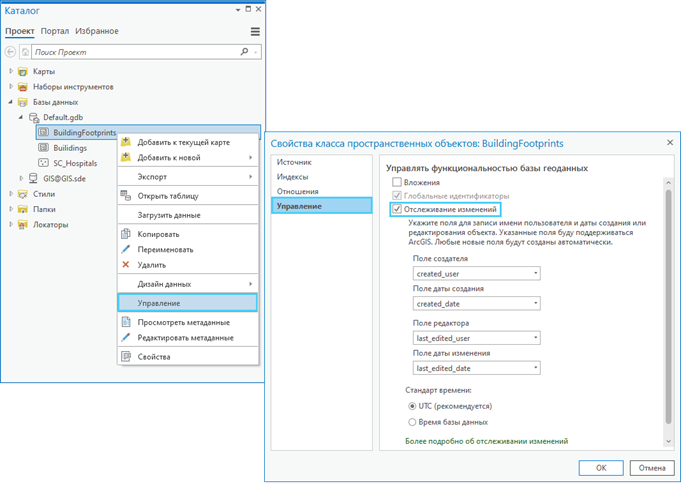The width and height of the screenshot is (681, 484).
Task: Click the Наборы инструментов toolbox icon
Action: (23, 87)
